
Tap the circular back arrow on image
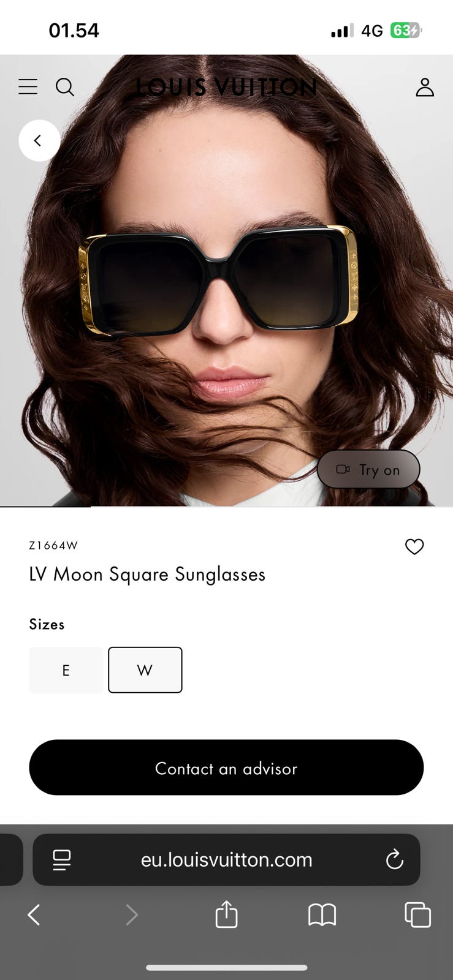pos(39,141)
